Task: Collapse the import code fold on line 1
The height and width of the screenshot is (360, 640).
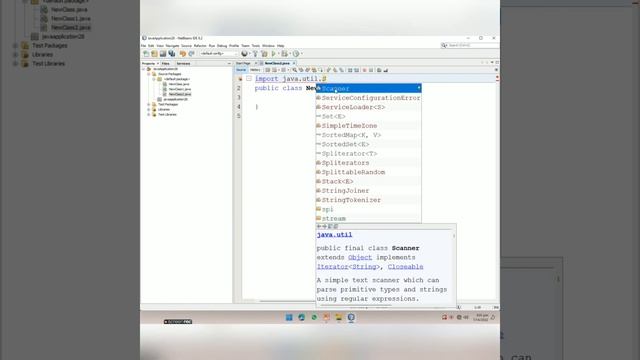Action: [x=249, y=79]
